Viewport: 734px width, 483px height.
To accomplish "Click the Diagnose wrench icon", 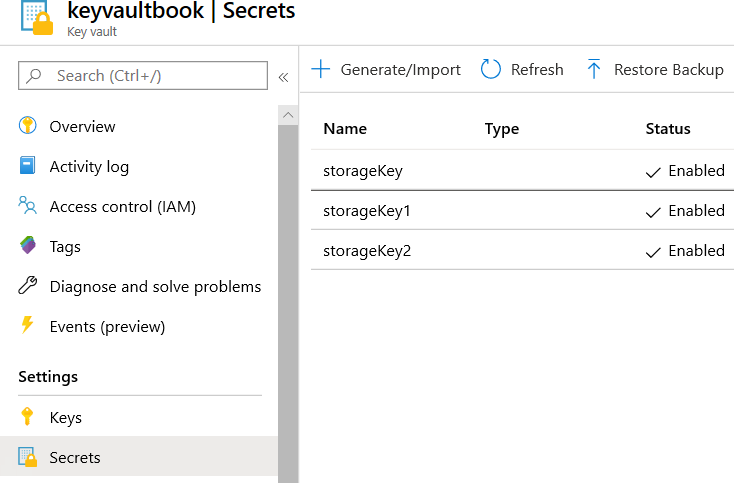I will tap(28, 286).
